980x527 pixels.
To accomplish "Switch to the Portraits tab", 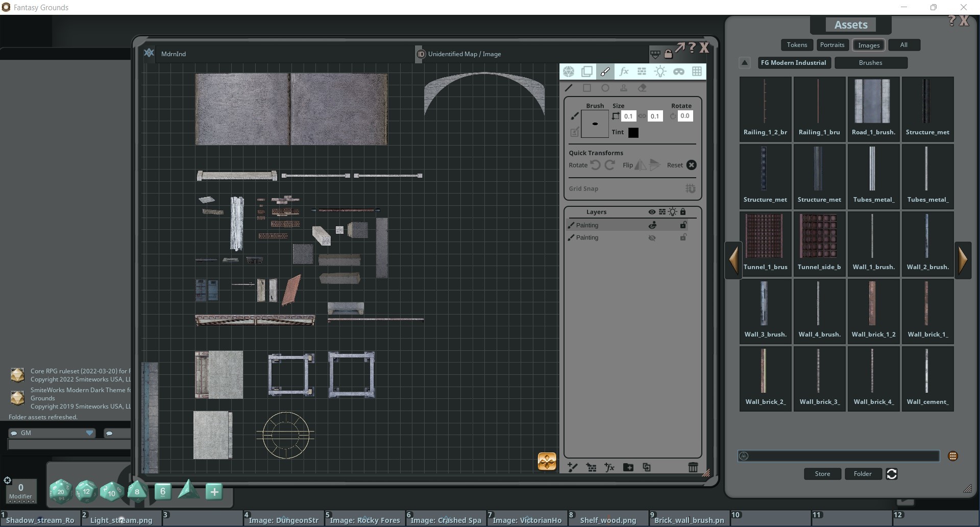I will point(832,45).
